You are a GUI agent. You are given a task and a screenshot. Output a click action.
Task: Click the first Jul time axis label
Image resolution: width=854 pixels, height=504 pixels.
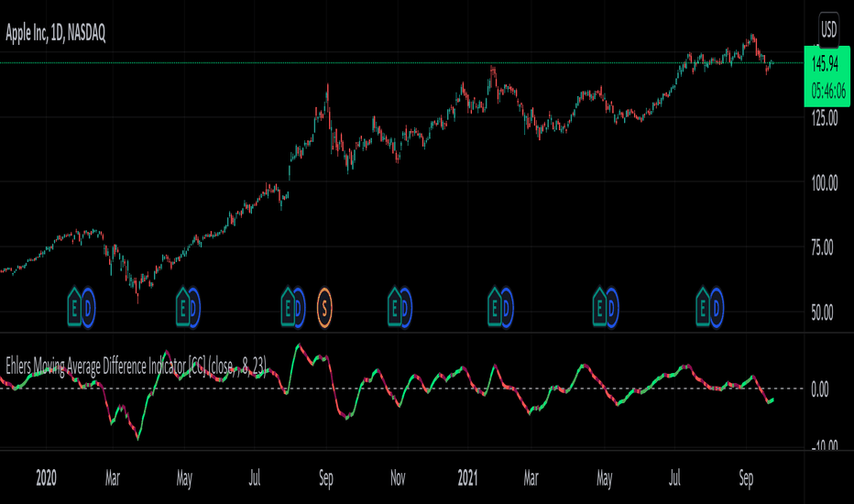click(x=255, y=478)
